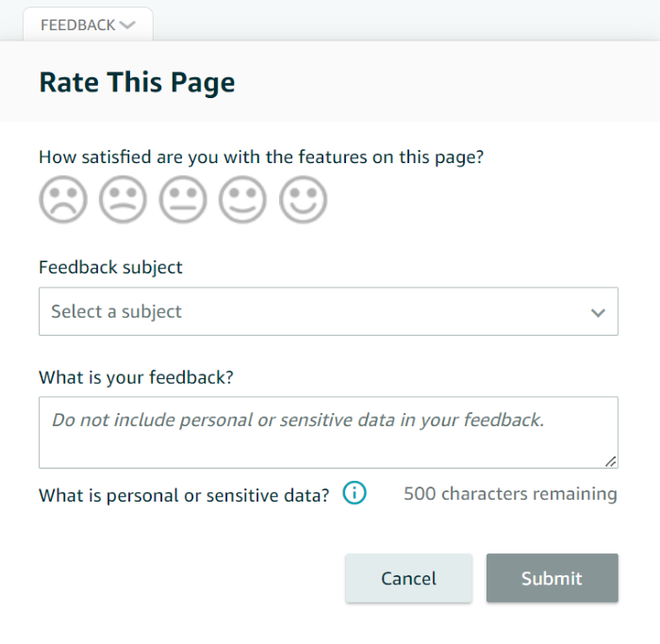Toggle the chevron beside FEEDBACK
The image size is (660, 644).
127,25
